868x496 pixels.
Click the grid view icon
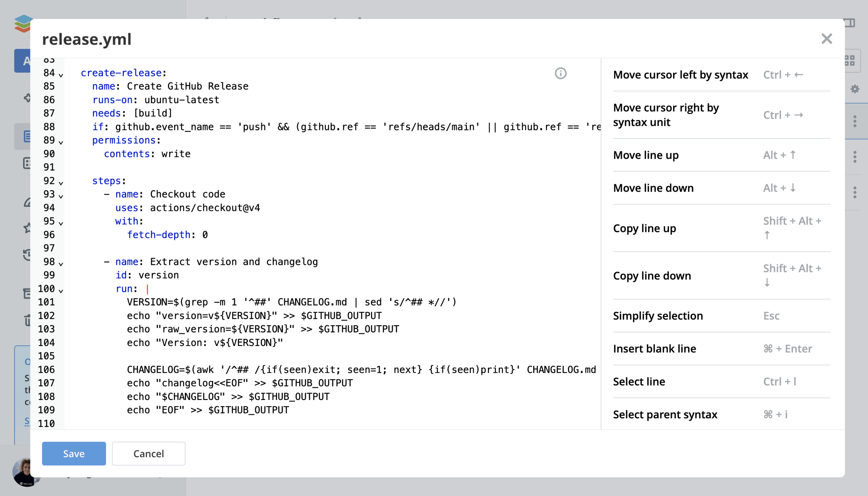pyautogui.click(x=850, y=61)
